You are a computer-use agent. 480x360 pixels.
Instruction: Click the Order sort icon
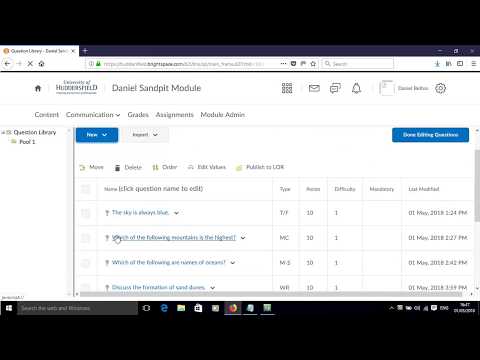tap(155, 167)
